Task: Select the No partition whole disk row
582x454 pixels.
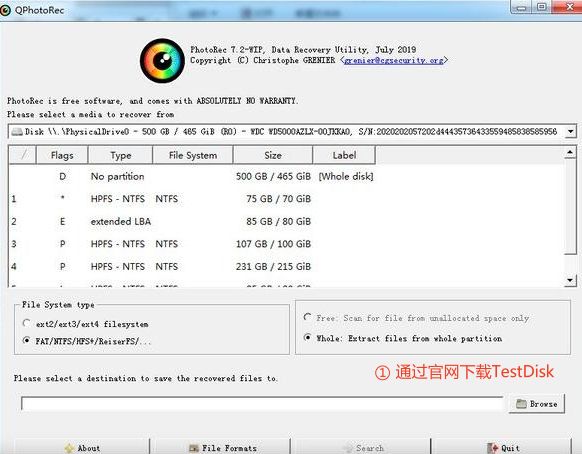Action: pos(286,176)
